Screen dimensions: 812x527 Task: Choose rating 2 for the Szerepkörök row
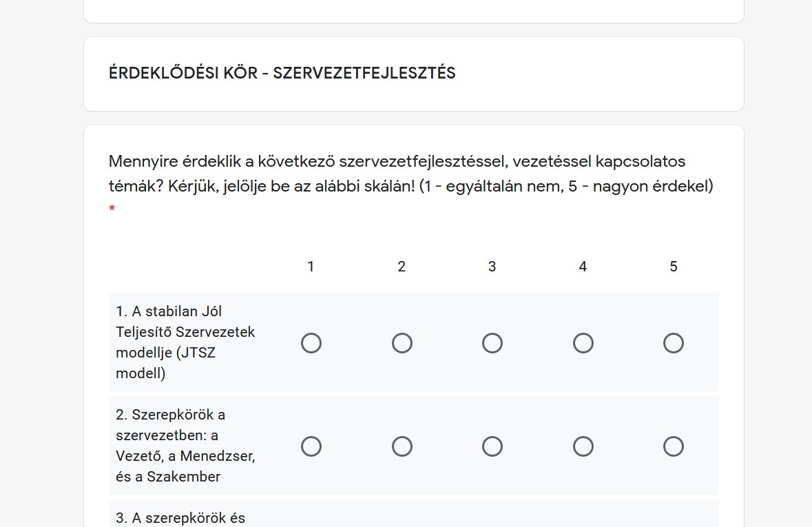(x=402, y=446)
